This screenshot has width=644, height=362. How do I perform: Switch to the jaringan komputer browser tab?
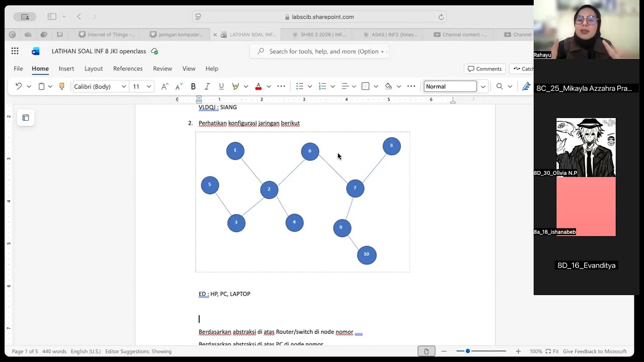[177, 35]
